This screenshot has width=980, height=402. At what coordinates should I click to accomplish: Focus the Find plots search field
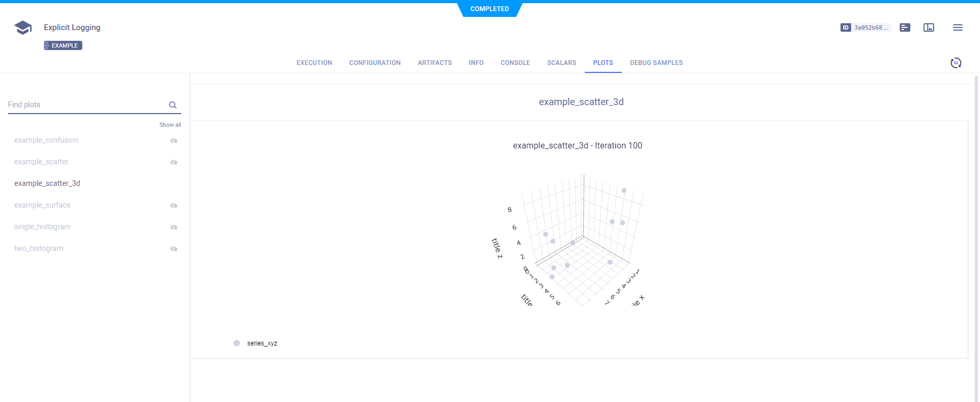point(85,105)
